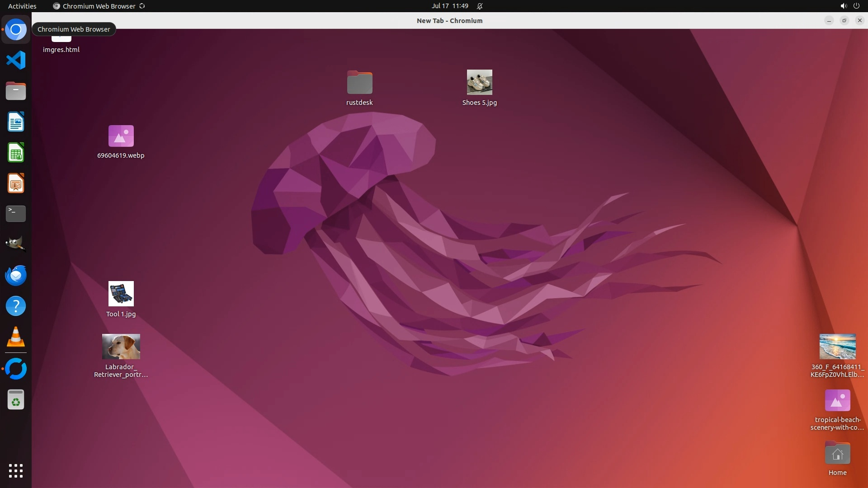Launch GIMP image editor from the dock

click(16, 244)
